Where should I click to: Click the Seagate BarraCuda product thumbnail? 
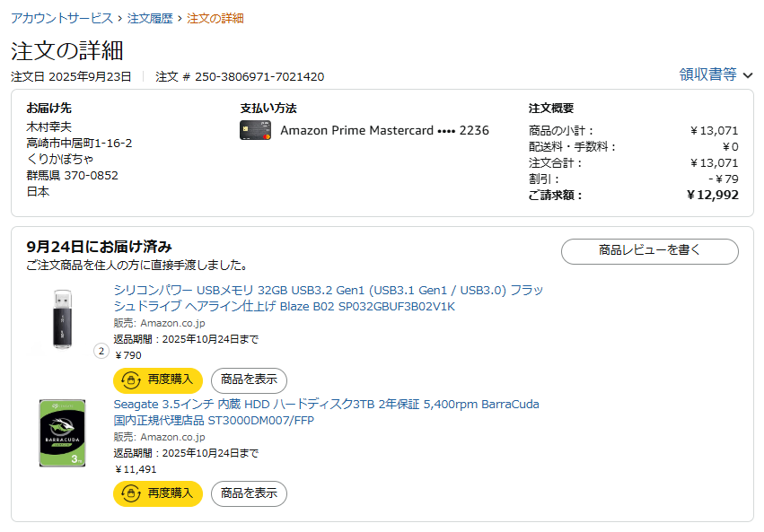[x=62, y=433]
